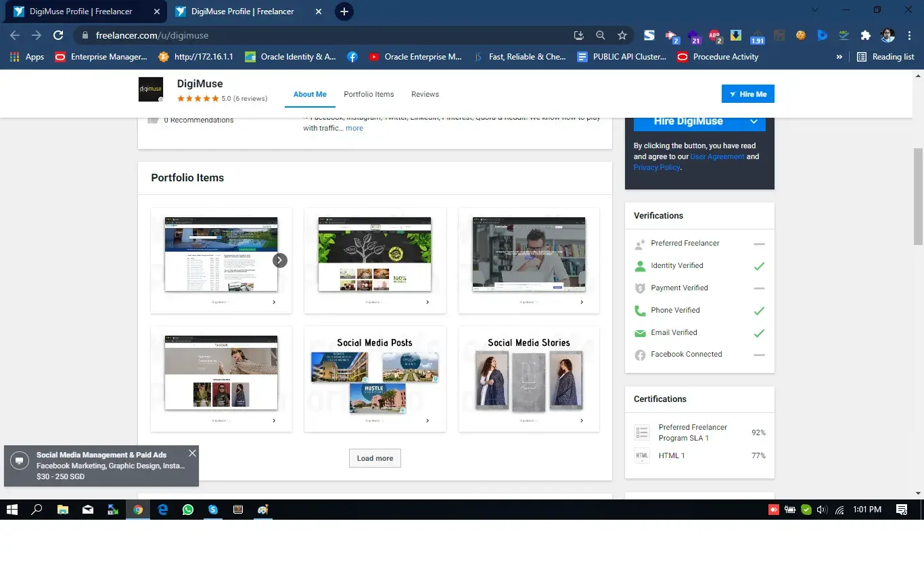Show next image in first portfolio item
The height and width of the screenshot is (582, 924).
(280, 260)
